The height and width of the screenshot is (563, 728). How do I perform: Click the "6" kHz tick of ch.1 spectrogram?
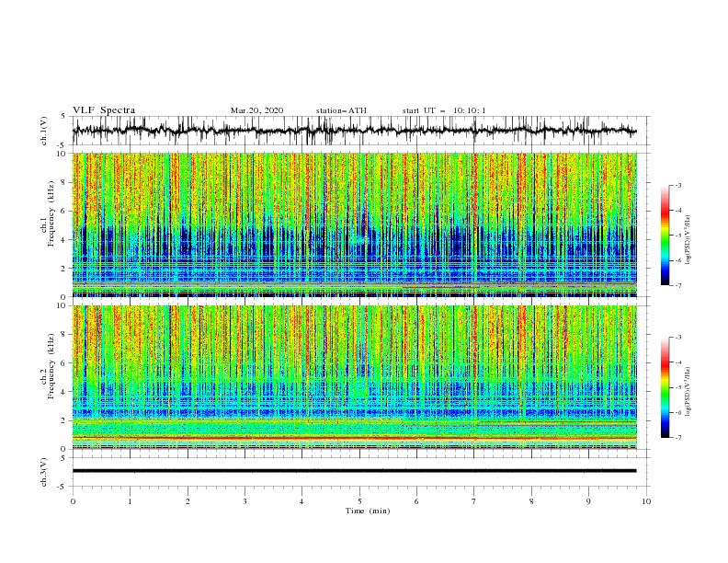click(x=64, y=211)
